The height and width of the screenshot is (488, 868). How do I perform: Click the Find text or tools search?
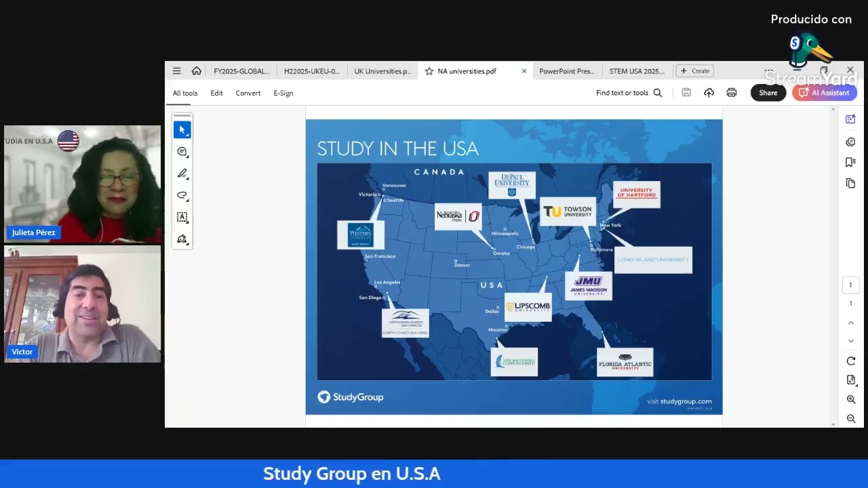pos(629,93)
